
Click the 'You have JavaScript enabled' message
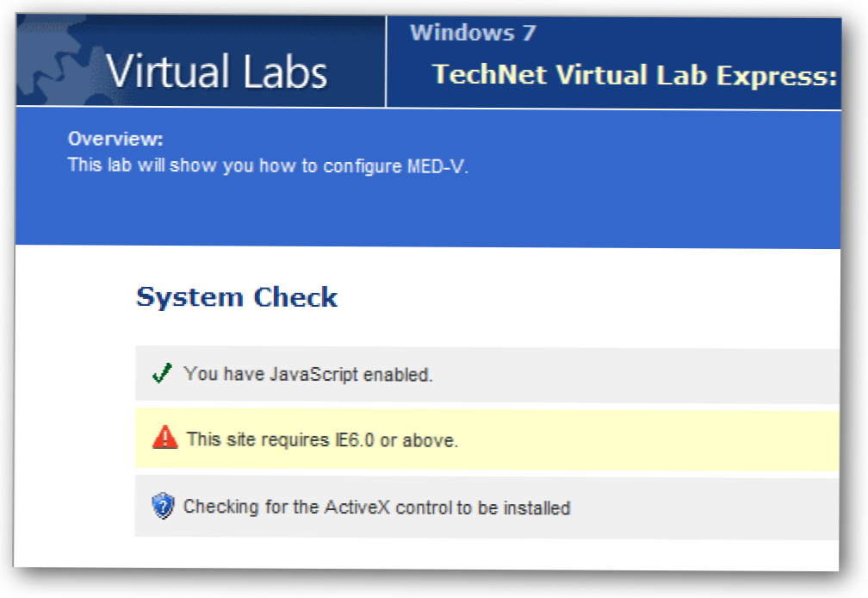pos(308,375)
